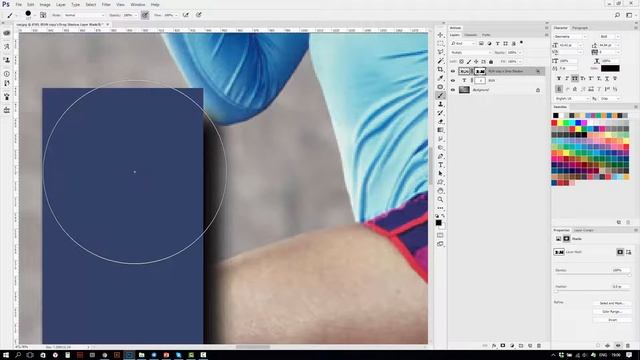
Task: Select the History Brush tool
Action: pyautogui.click(x=440, y=113)
